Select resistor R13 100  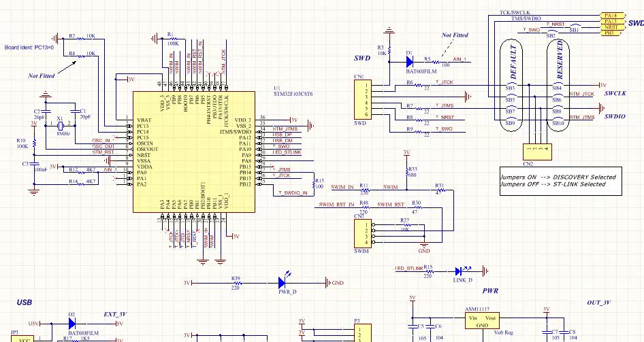(315, 184)
